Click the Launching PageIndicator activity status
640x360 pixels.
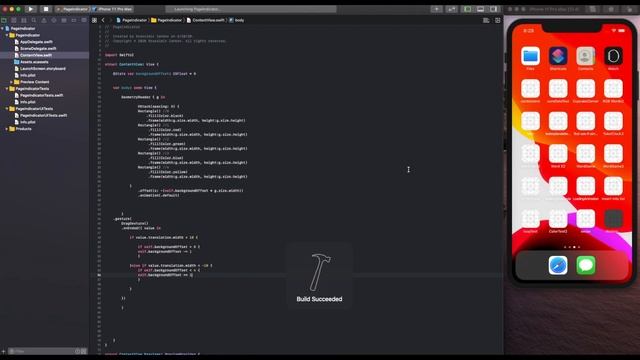coord(251,9)
